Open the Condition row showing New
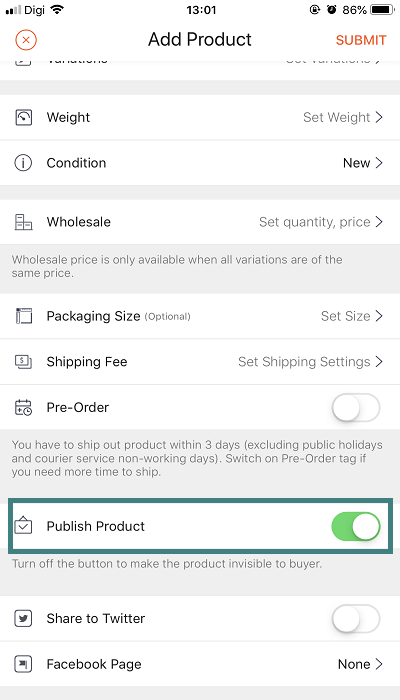The image size is (400, 700). coord(200,163)
